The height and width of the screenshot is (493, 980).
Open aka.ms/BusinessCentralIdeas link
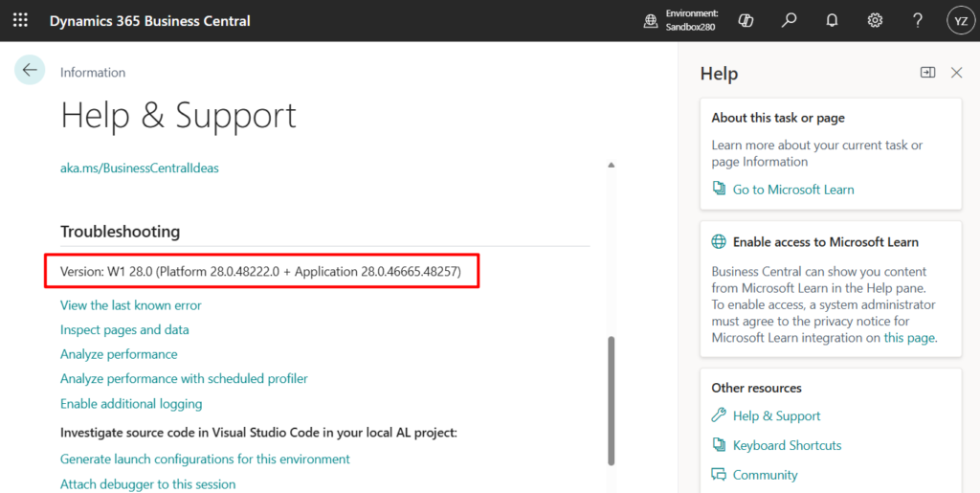point(139,168)
